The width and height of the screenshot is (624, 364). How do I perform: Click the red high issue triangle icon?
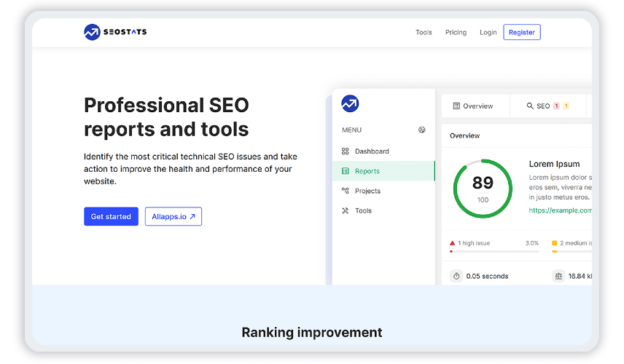click(452, 243)
